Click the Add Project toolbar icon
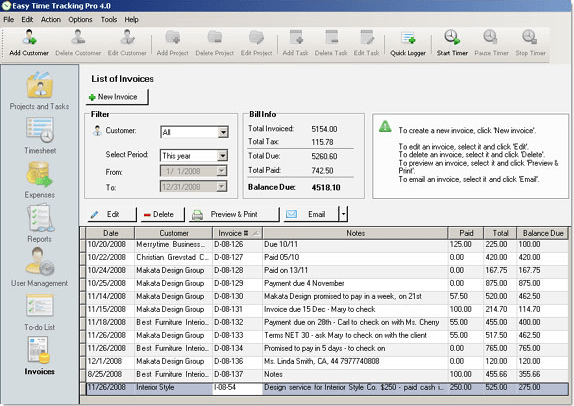574x406 pixels. (172, 43)
